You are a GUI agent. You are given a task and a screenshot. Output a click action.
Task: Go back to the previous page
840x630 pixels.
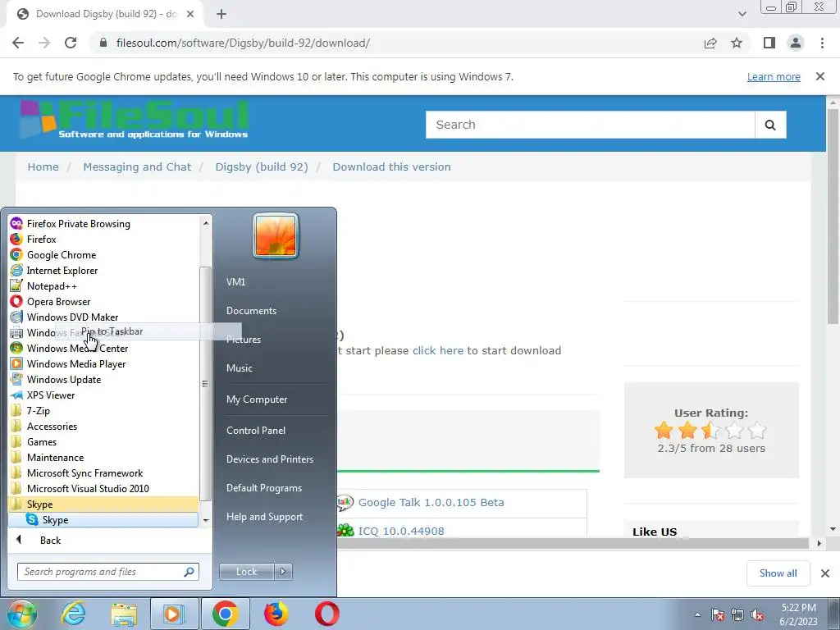[18, 43]
